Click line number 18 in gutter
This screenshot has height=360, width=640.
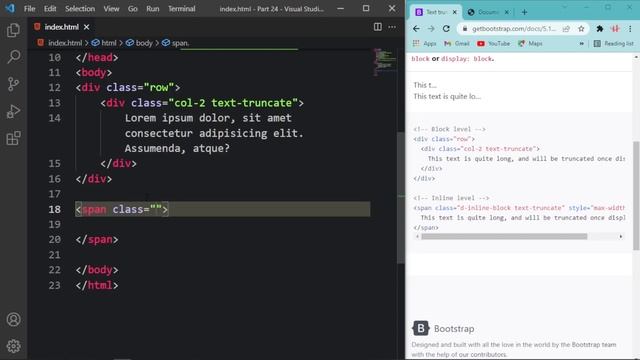tap(54, 209)
